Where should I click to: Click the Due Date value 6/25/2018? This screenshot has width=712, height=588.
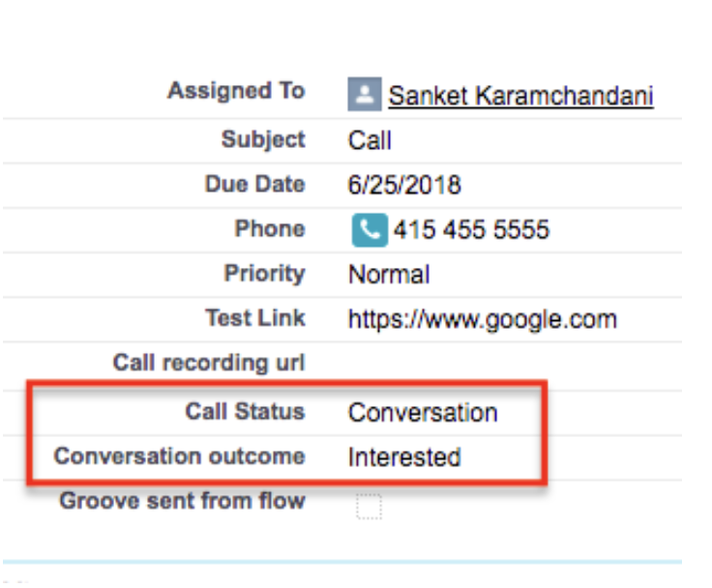(404, 185)
